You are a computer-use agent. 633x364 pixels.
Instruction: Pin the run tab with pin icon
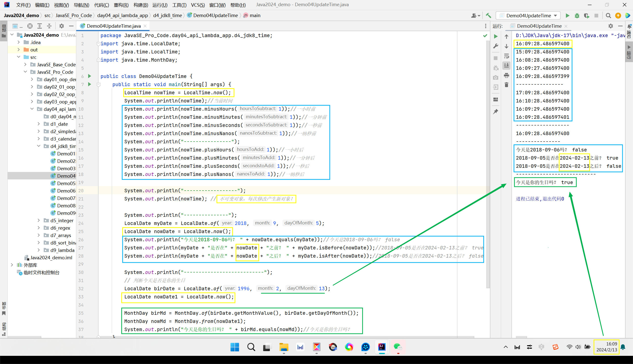click(496, 112)
